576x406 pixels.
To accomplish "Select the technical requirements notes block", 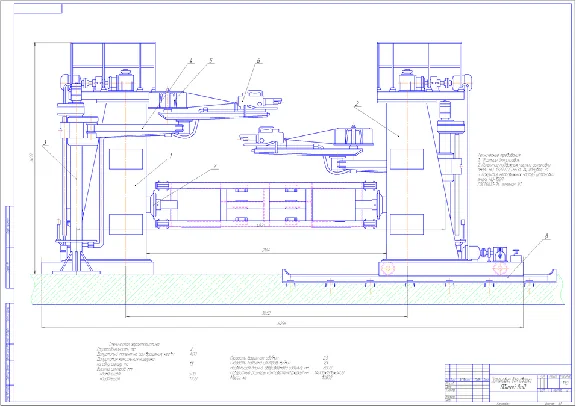I will (515, 170).
